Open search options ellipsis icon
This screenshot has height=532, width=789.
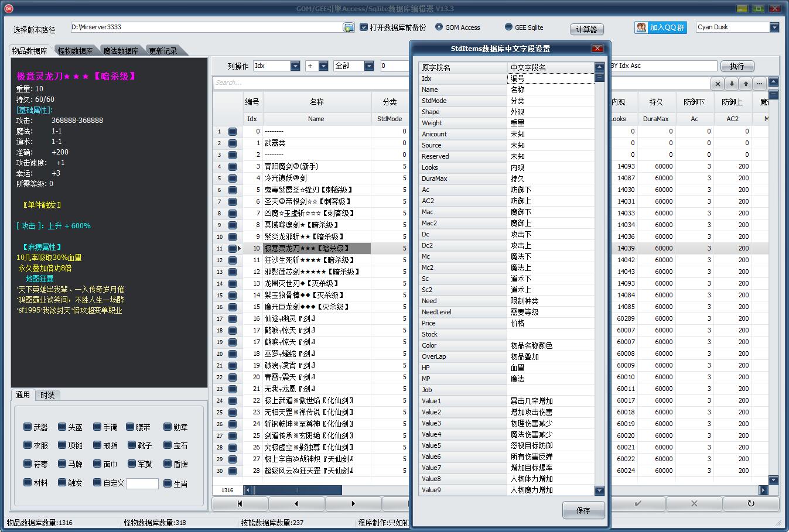[x=760, y=84]
